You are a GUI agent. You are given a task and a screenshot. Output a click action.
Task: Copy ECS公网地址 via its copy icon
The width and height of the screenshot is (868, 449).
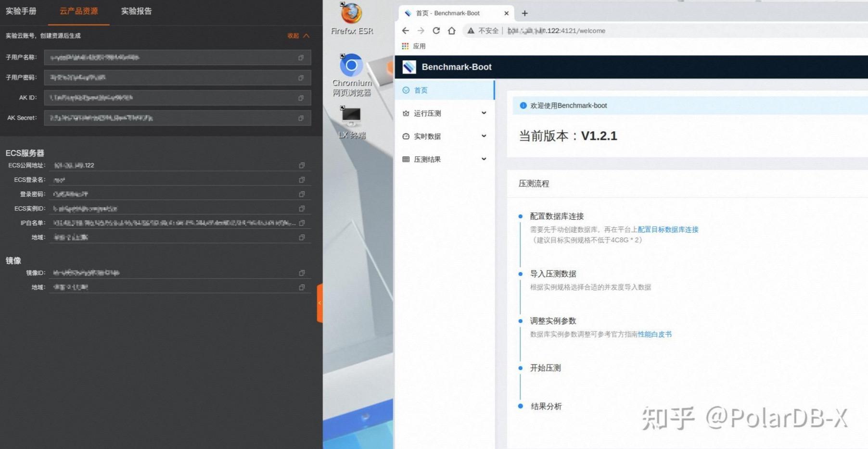302,165
